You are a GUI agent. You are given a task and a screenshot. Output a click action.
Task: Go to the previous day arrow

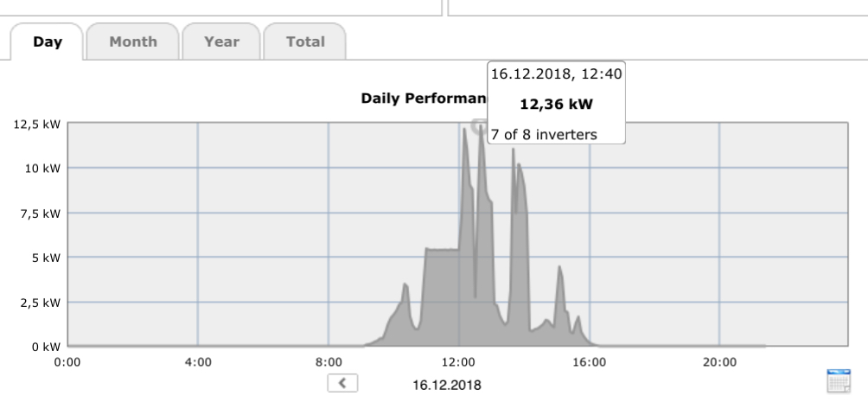tap(342, 382)
